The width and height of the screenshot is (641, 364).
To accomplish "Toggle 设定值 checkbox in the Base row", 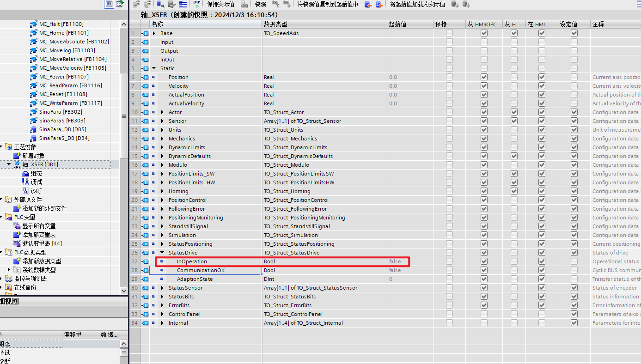I will pyautogui.click(x=574, y=33).
